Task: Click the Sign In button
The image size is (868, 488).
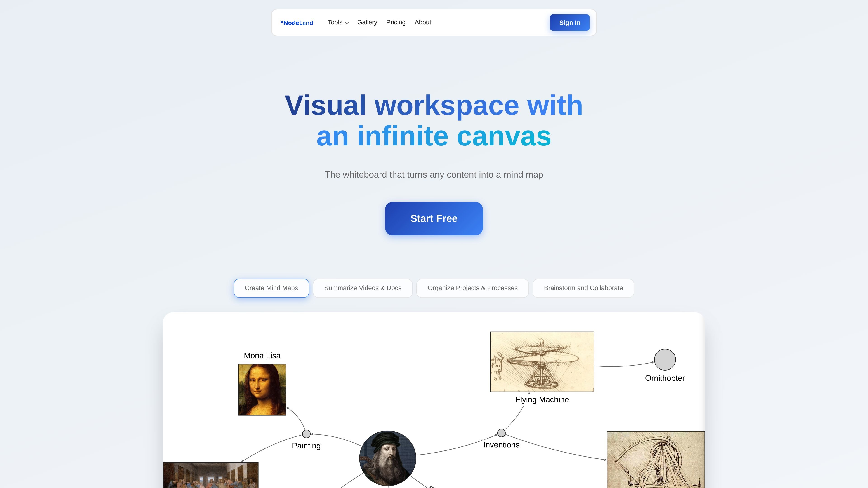Action: 569,23
